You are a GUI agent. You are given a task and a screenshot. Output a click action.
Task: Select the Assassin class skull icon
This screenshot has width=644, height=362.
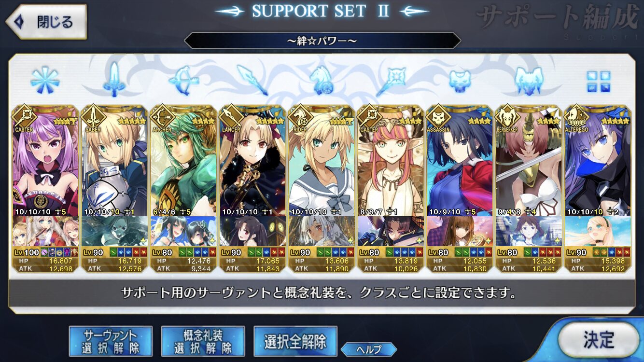coord(460,81)
